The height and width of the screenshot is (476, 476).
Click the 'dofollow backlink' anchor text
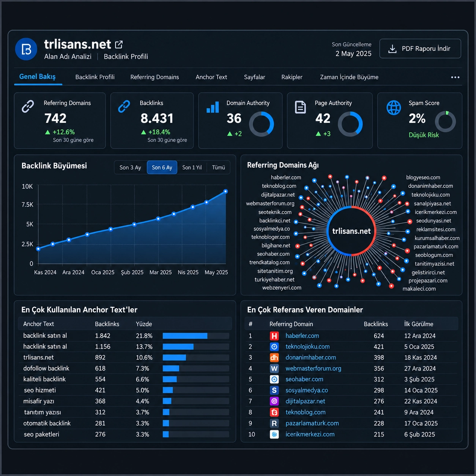[46, 368]
